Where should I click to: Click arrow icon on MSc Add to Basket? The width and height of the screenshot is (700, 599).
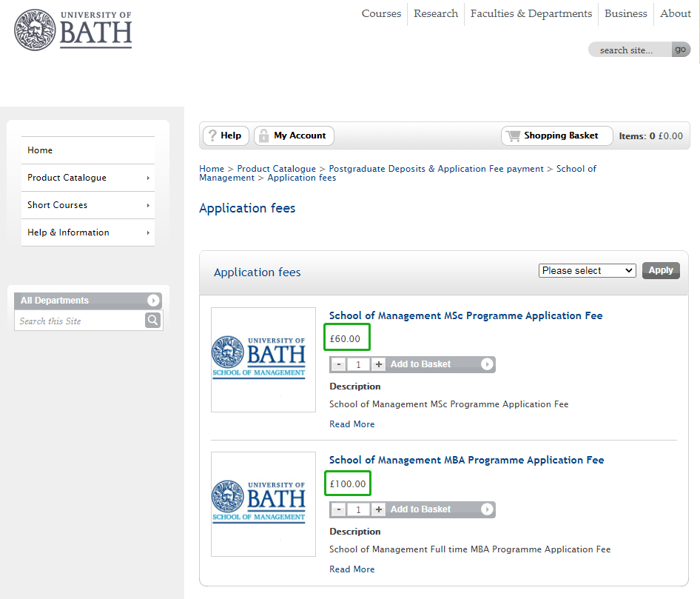487,364
